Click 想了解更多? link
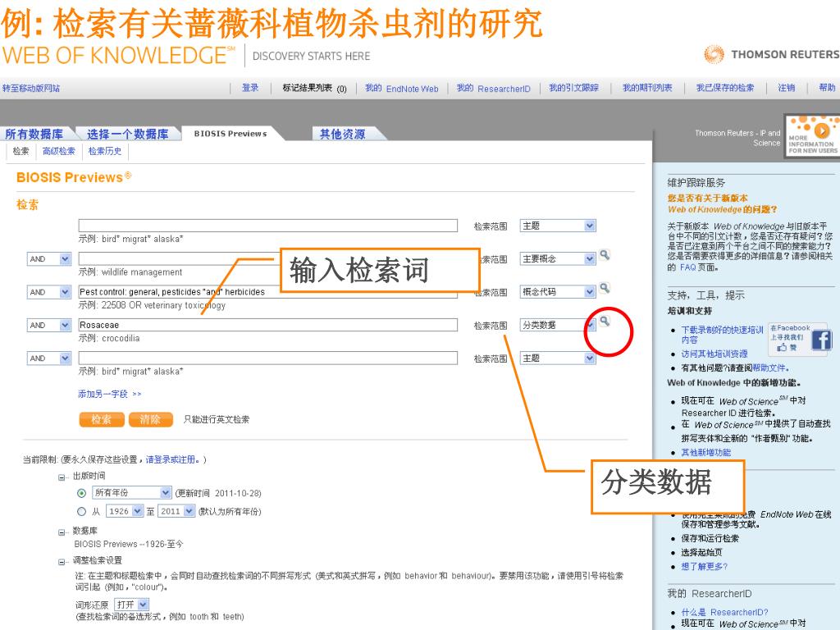This screenshot has height=630, width=840. (705, 566)
